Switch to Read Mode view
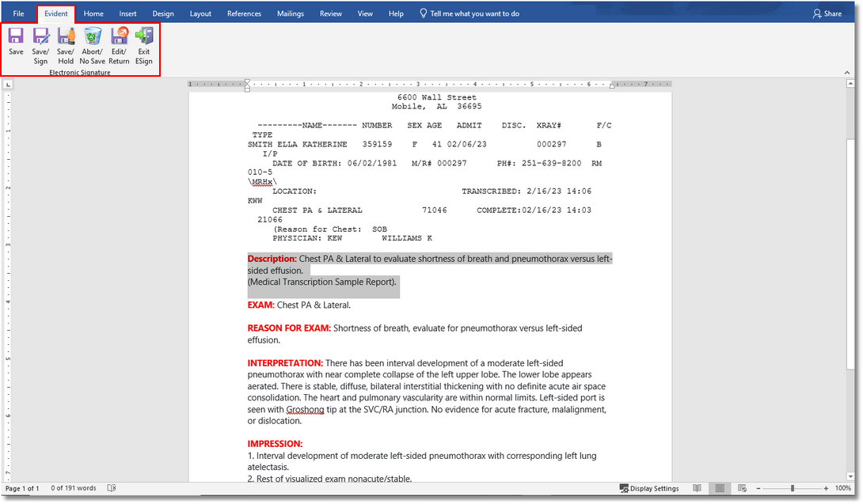Screen dimensions: 863x504 tap(697, 488)
